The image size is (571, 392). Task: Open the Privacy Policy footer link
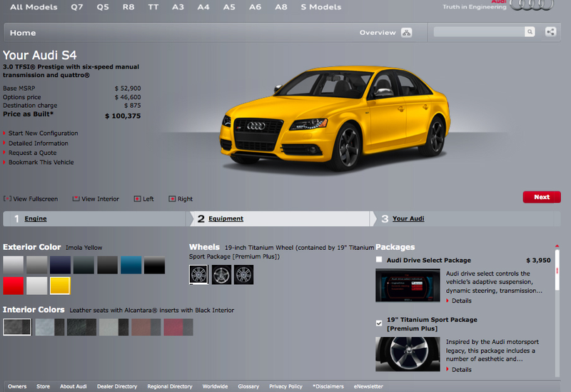(x=285, y=386)
